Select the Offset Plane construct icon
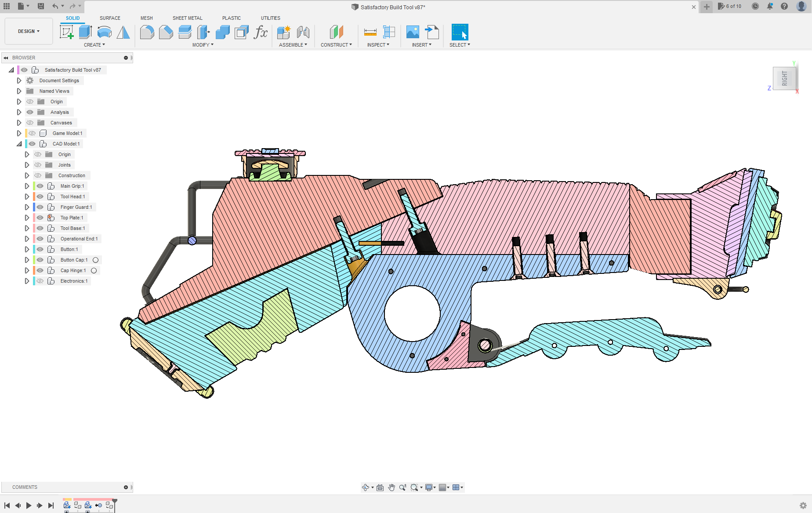Image resolution: width=812 pixels, height=513 pixels. [336, 32]
